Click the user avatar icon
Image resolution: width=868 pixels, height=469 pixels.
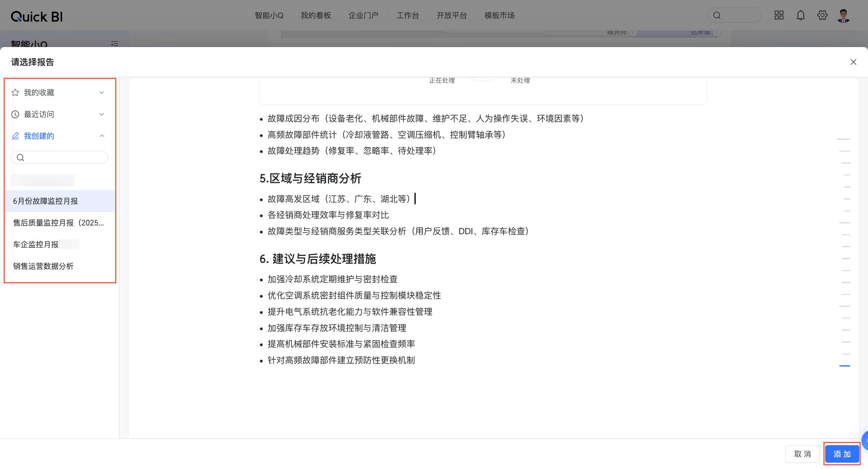843,15
